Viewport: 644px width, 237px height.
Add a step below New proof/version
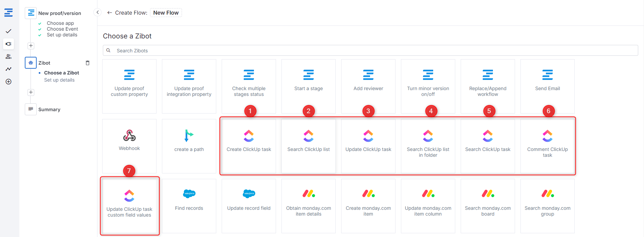pyautogui.click(x=31, y=46)
